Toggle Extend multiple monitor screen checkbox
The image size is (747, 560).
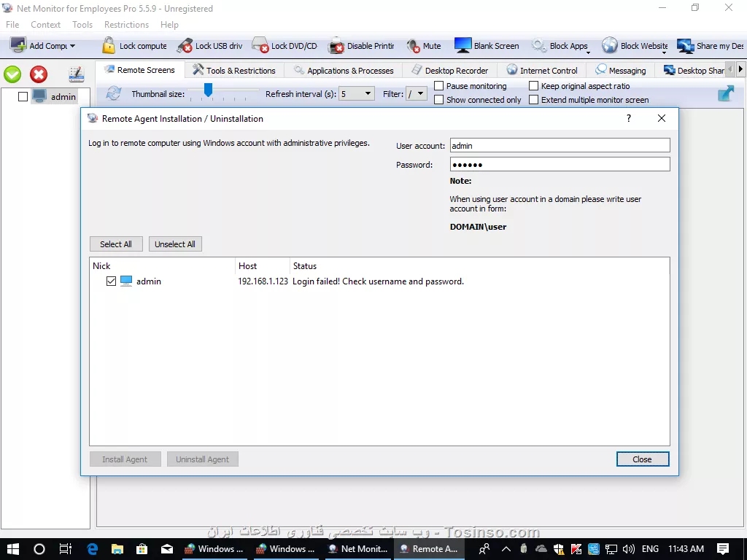pyautogui.click(x=533, y=99)
